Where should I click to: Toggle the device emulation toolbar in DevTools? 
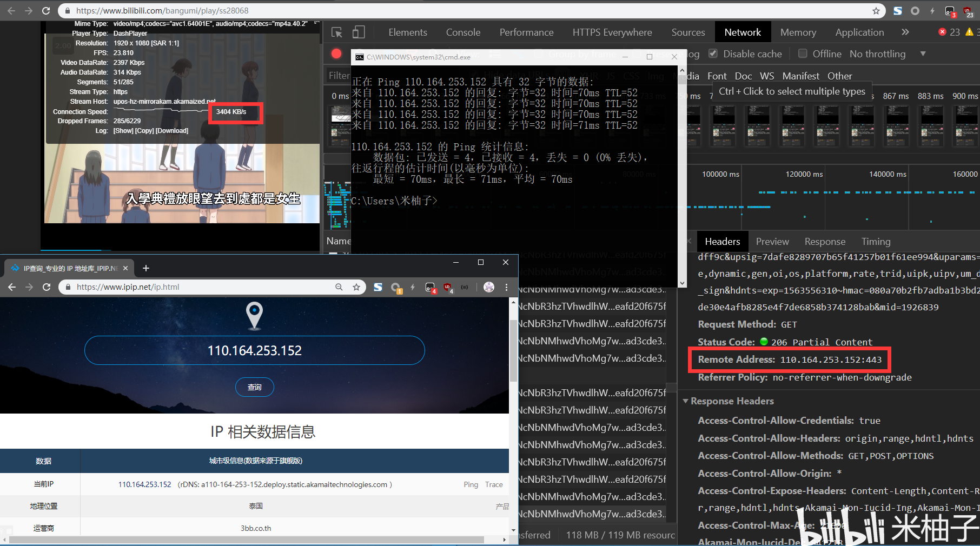point(359,32)
